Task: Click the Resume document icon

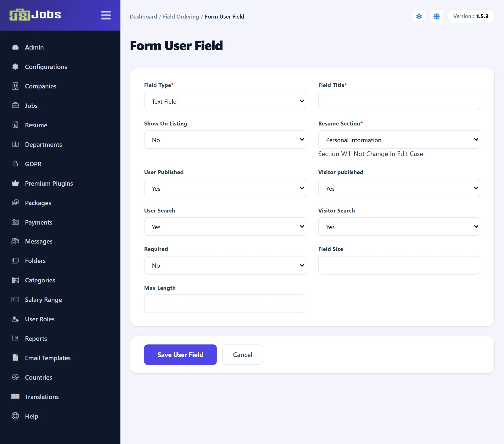Action: (x=15, y=125)
